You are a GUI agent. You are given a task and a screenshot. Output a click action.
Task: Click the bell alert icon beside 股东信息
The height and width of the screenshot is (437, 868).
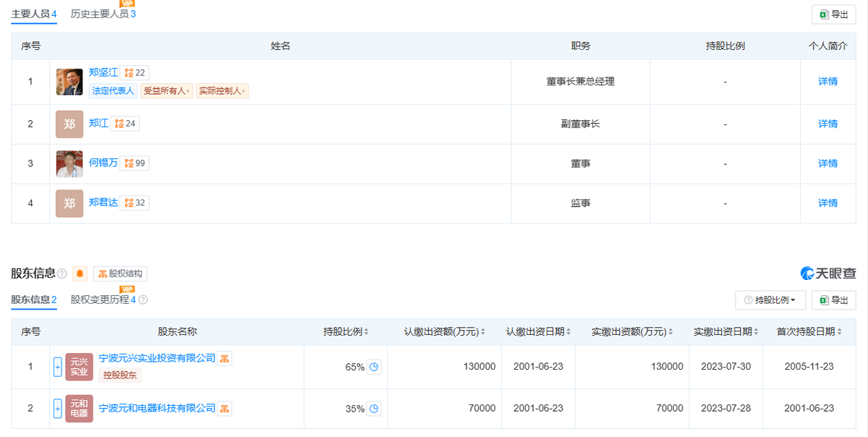[x=80, y=273]
